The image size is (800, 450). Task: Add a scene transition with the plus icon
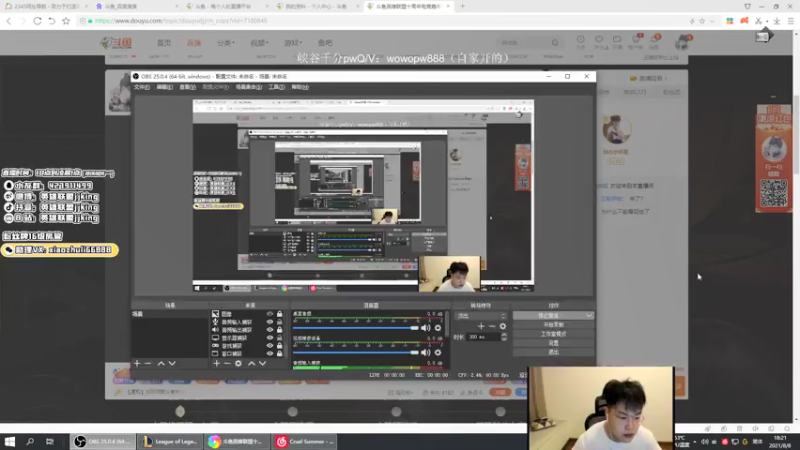click(481, 326)
